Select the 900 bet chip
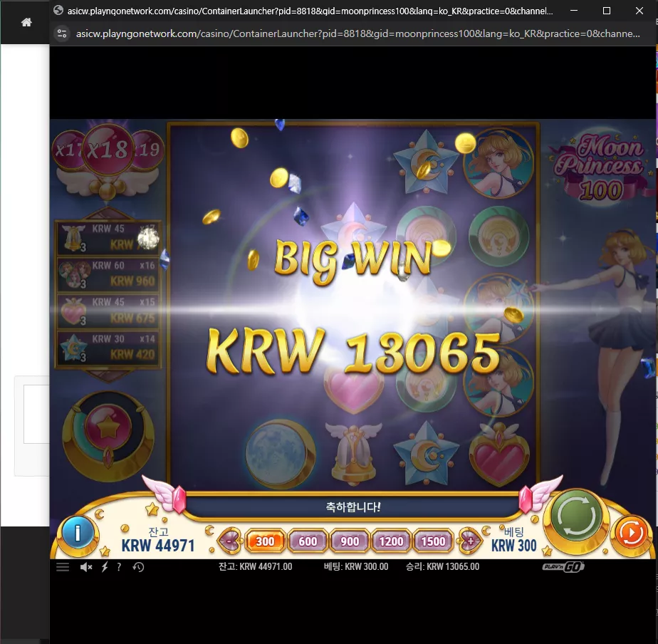The height and width of the screenshot is (644, 658). (x=350, y=541)
